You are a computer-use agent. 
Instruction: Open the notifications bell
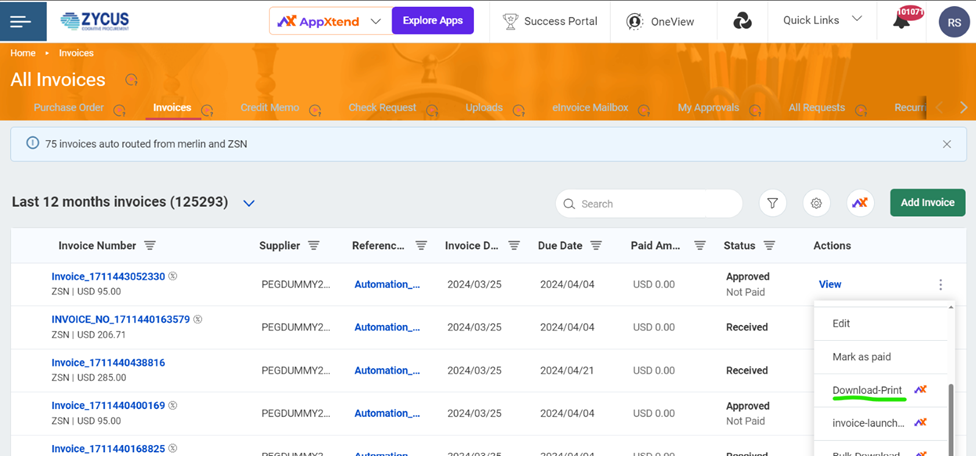coord(901,21)
